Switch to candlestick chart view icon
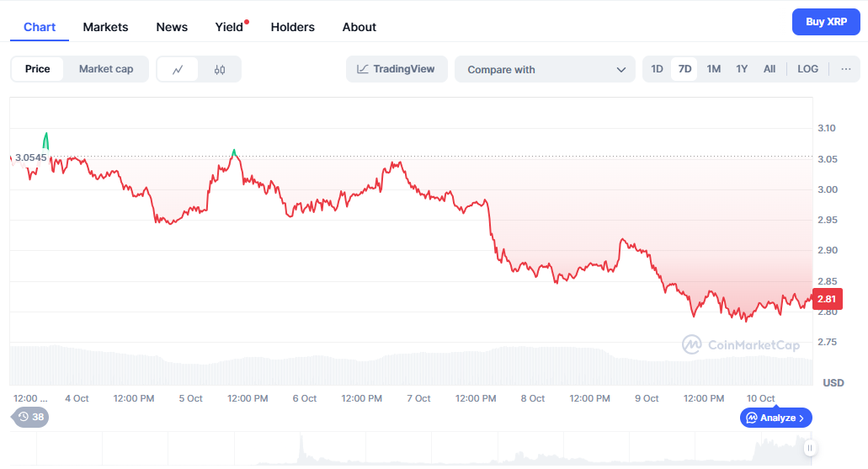The image size is (868, 469). click(x=220, y=69)
